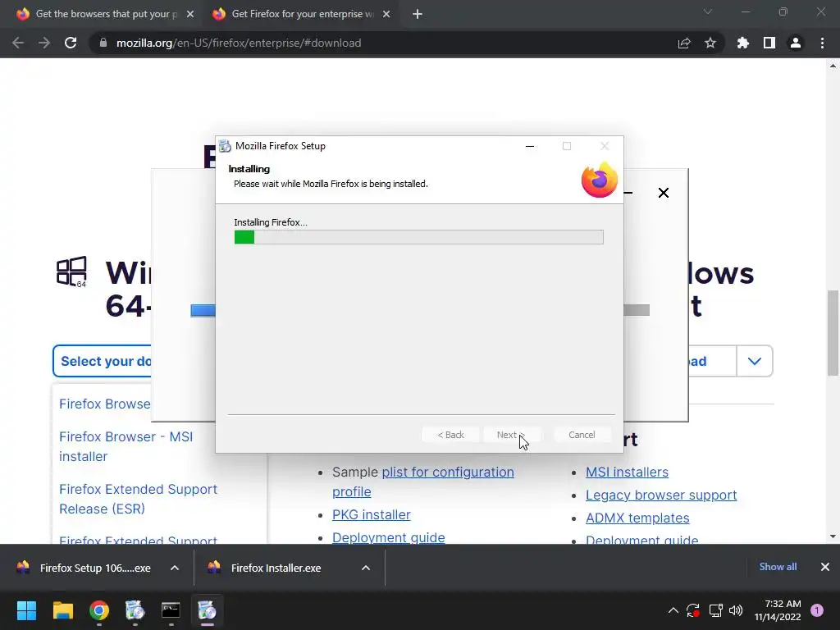Click the padlock site info icon
The height and width of the screenshot is (630, 840).
[103, 43]
